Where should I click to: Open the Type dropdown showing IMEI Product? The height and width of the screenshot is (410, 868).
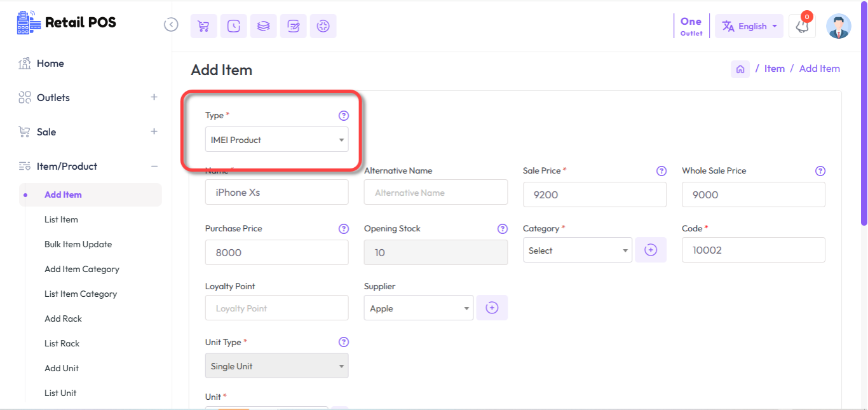point(276,140)
